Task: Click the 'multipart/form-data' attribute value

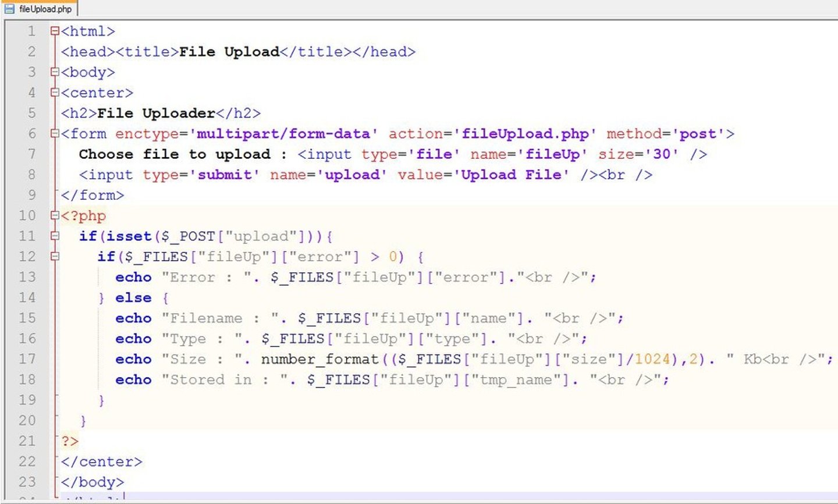Action: [283, 134]
